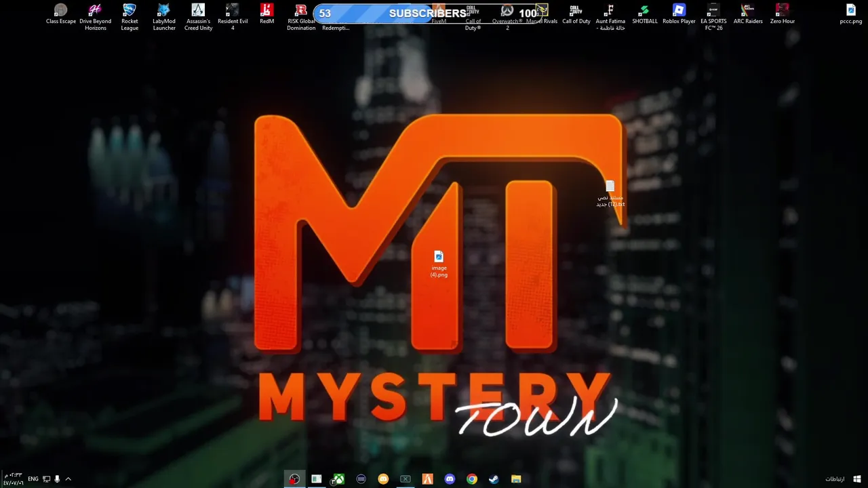Image resolution: width=868 pixels, height=488 pixels.
Task: Click the microphone tray icon
Action: pyautogui.click(x=57, y=479)
